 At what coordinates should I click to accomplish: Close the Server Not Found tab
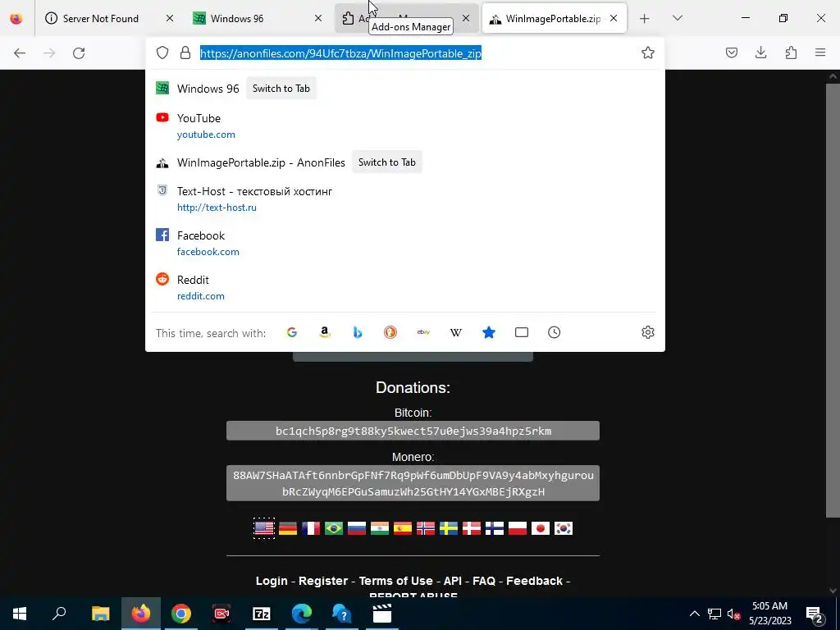[x=169, y=18]
